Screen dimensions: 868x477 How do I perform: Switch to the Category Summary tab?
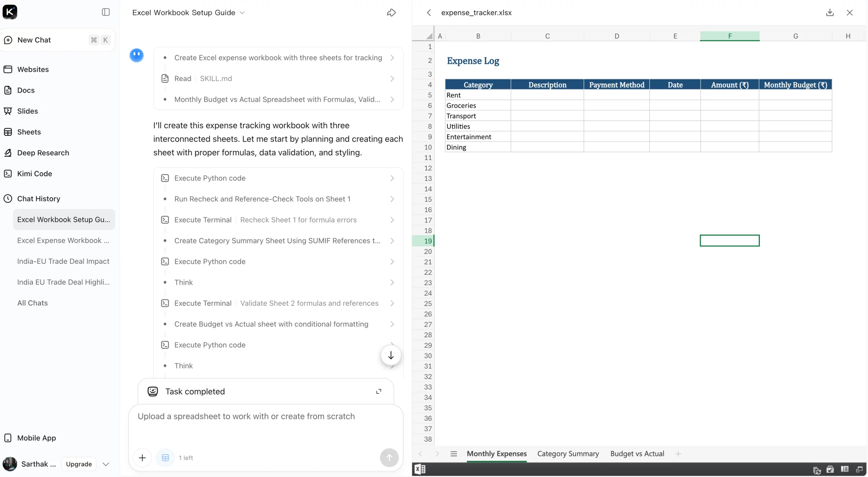point(567,454)
